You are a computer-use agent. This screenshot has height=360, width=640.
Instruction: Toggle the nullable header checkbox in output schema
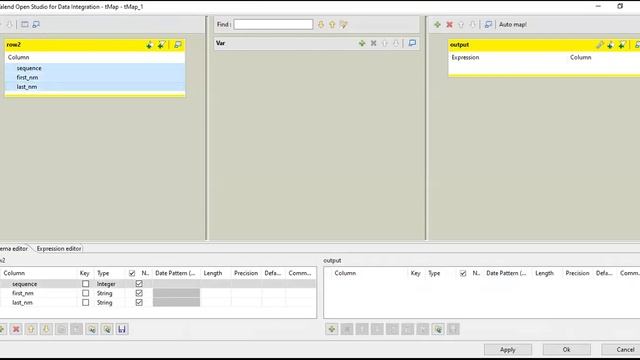(x=463, y=273)
